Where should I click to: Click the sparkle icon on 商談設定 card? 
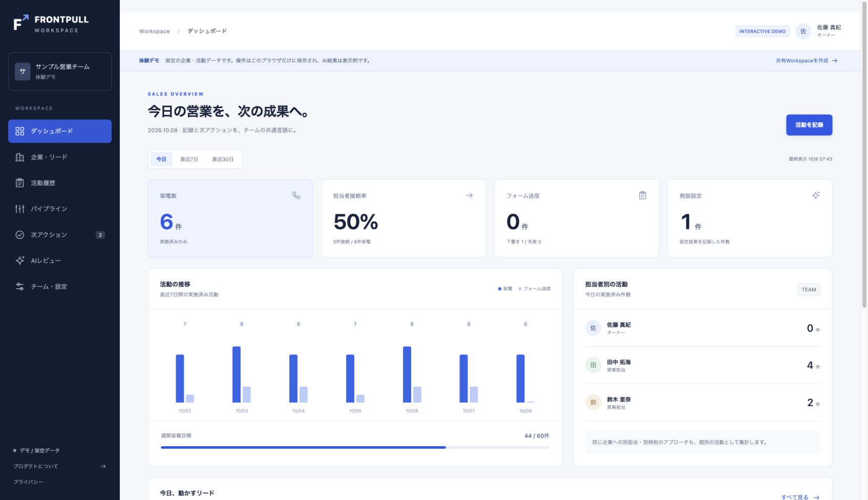[x=816, y=195]
